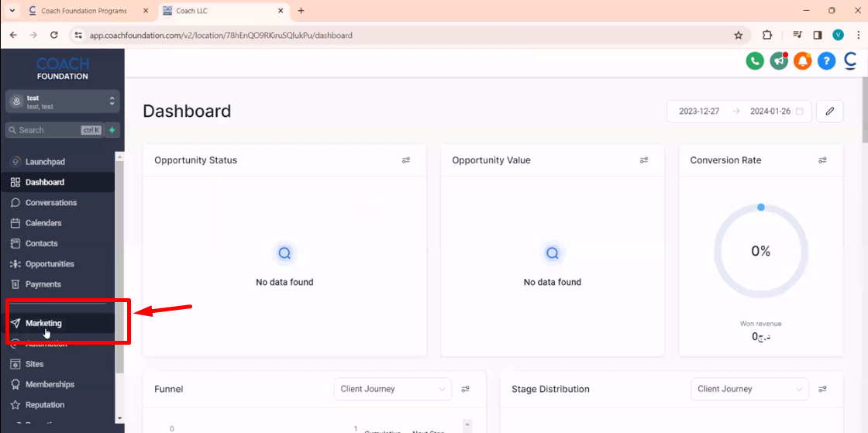Open browser media control icon
Viewport: 868px width, 433px height.
[x=797, y=35]
